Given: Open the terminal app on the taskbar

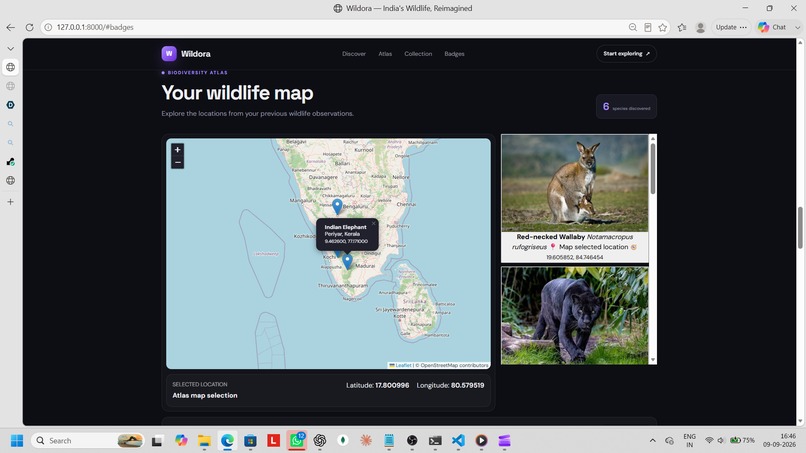Looking at the screenshot, I should pyautogui.click(x=435, y=441).
